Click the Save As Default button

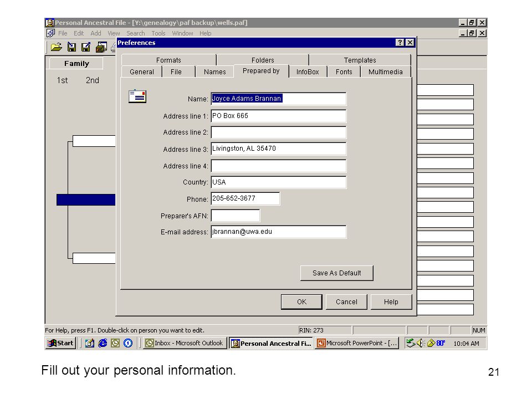336,273
